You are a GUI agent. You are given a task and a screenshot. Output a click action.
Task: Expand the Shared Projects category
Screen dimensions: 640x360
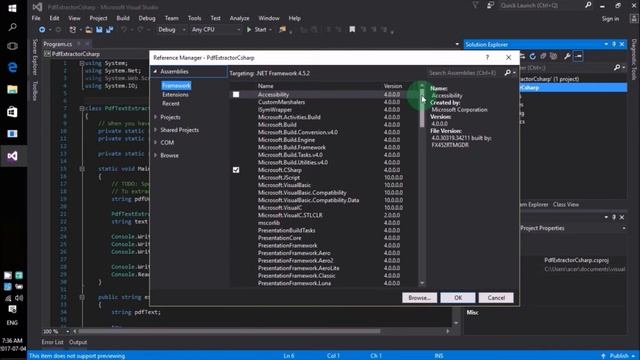[156, 130]
